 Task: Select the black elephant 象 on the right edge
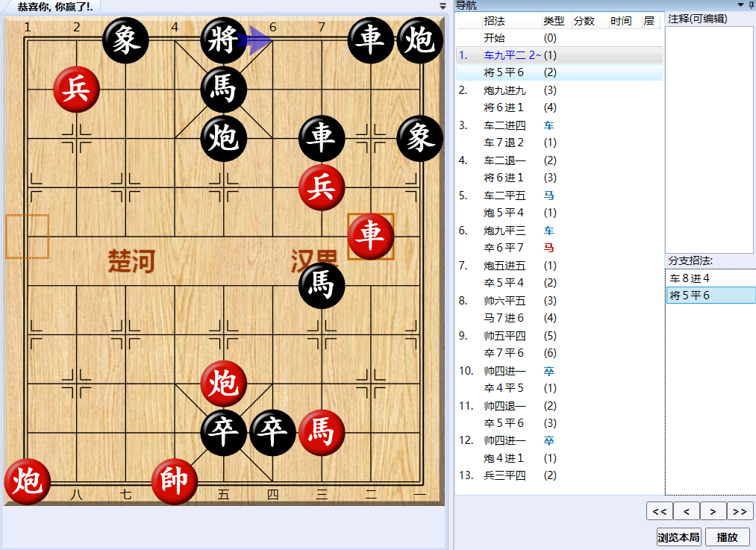(419, 138)
